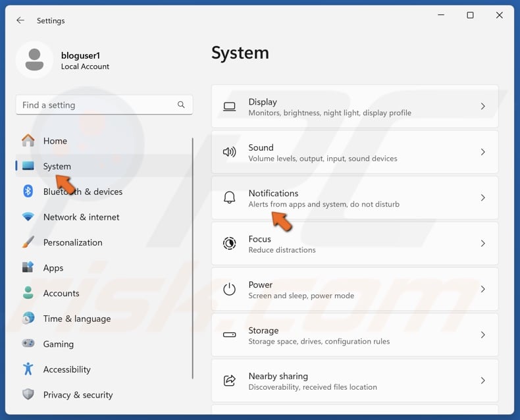Click 'Storage space, drives, configuration rules'
The height and width of the screenshot is (420, 520).
[319, 342]
